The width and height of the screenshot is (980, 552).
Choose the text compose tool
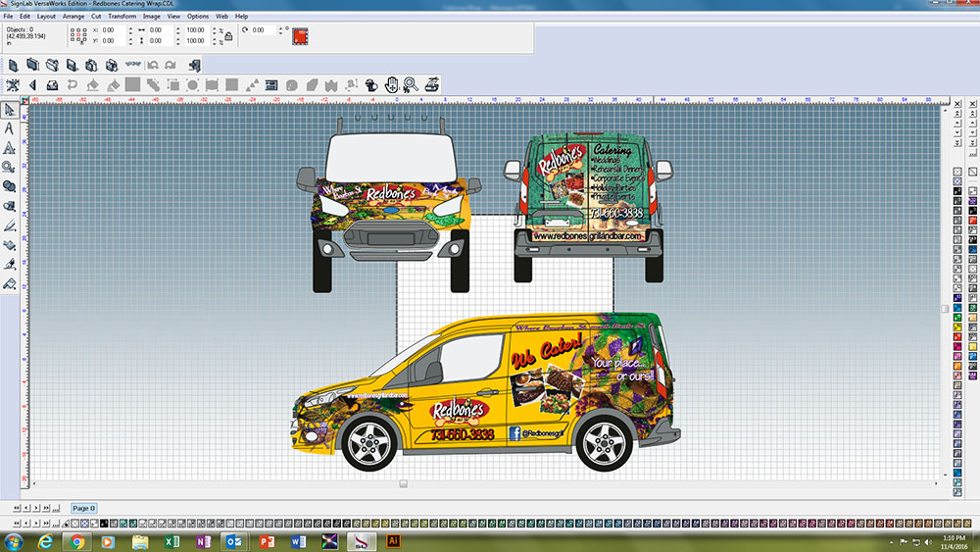click(x=9, y=128)
